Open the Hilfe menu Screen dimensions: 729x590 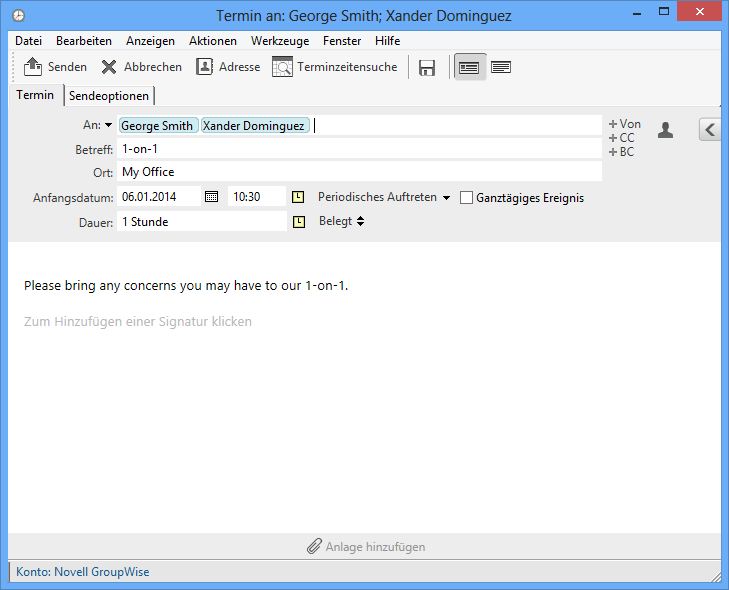click(x=387, y=41)
